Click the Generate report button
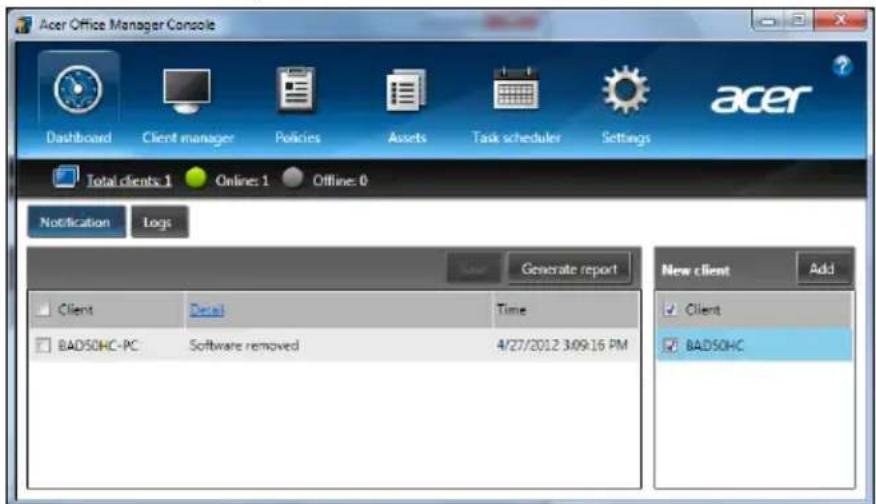 [x=569, y=269]
